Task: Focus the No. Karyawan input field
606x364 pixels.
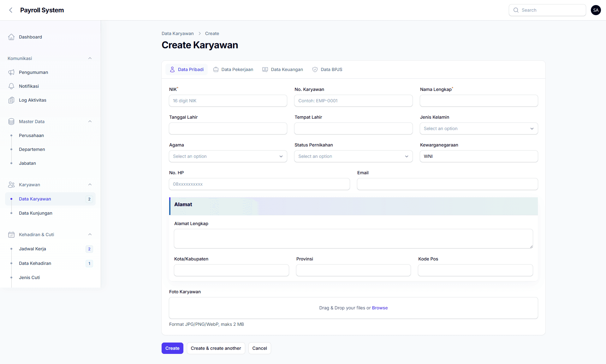Action: point(353,101)
